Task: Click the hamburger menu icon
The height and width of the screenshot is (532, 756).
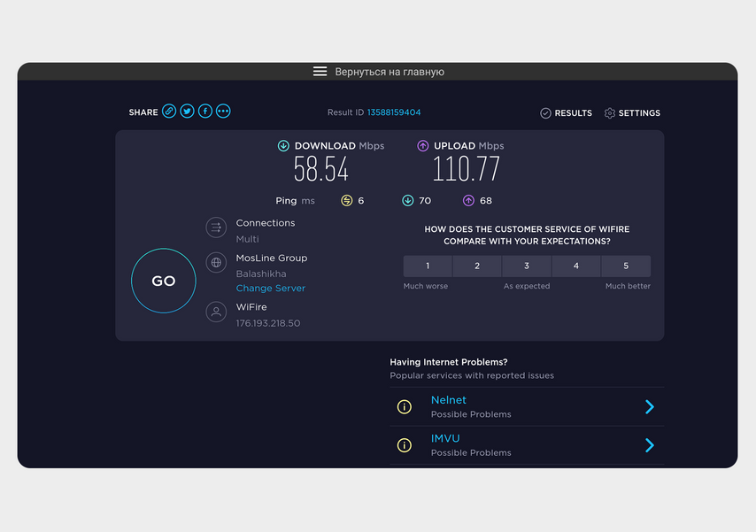Action: click(320, 72)
